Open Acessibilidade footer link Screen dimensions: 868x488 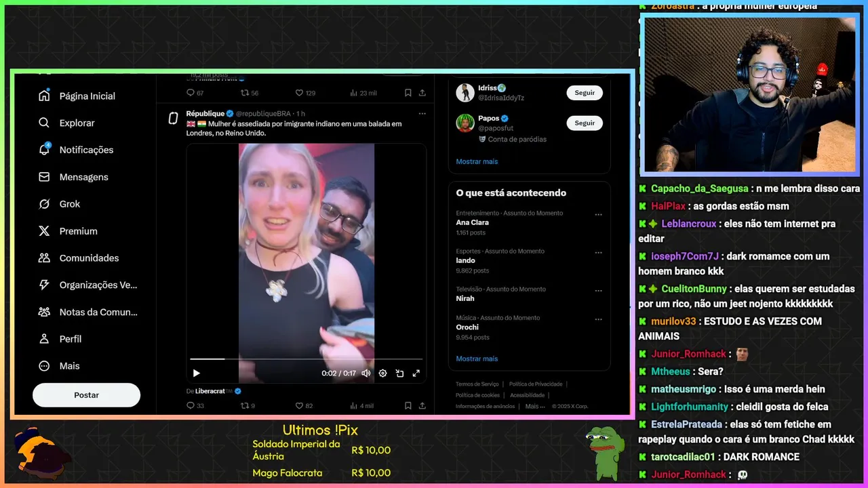[528, 395]
